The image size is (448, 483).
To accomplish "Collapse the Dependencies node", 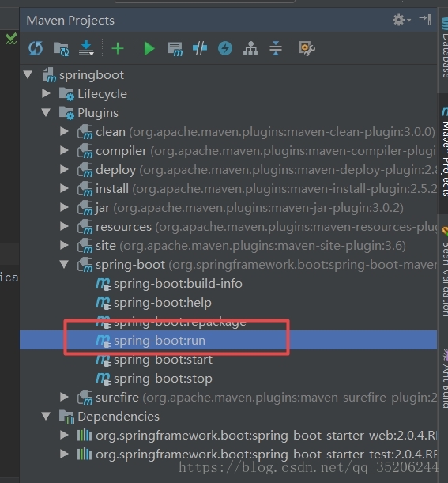I will [46, 416].
